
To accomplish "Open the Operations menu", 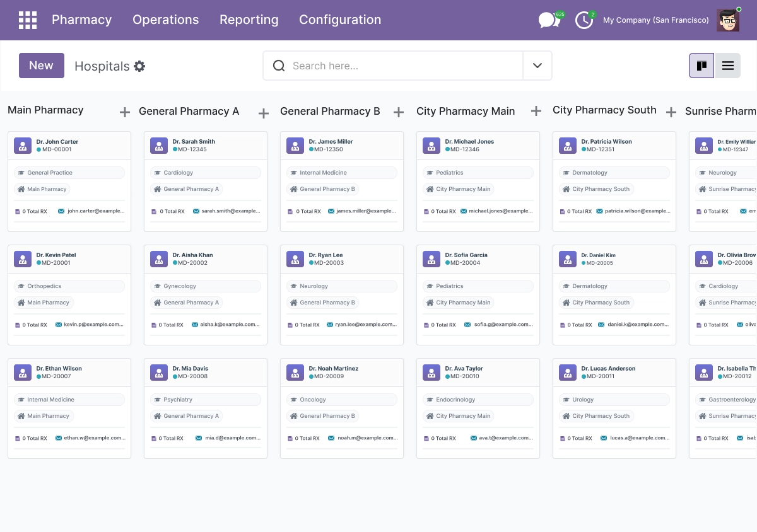I will point(166,20).
